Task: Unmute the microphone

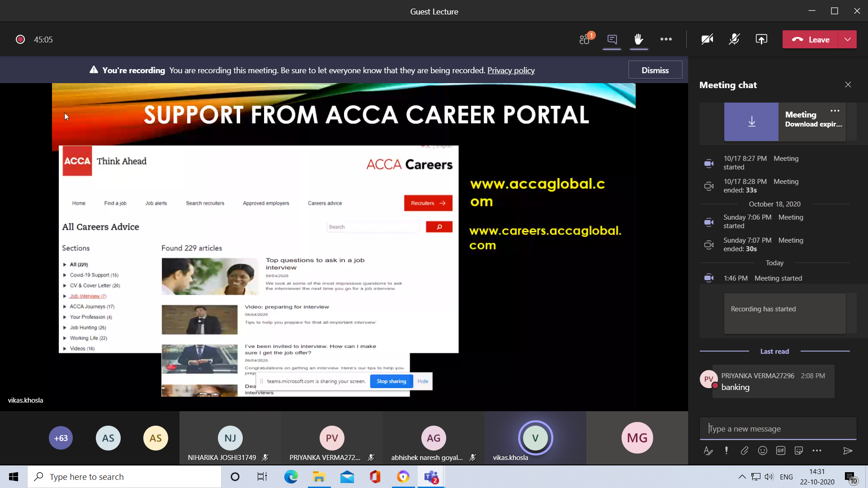Action: pyautogui.click(x=734, y=39)
